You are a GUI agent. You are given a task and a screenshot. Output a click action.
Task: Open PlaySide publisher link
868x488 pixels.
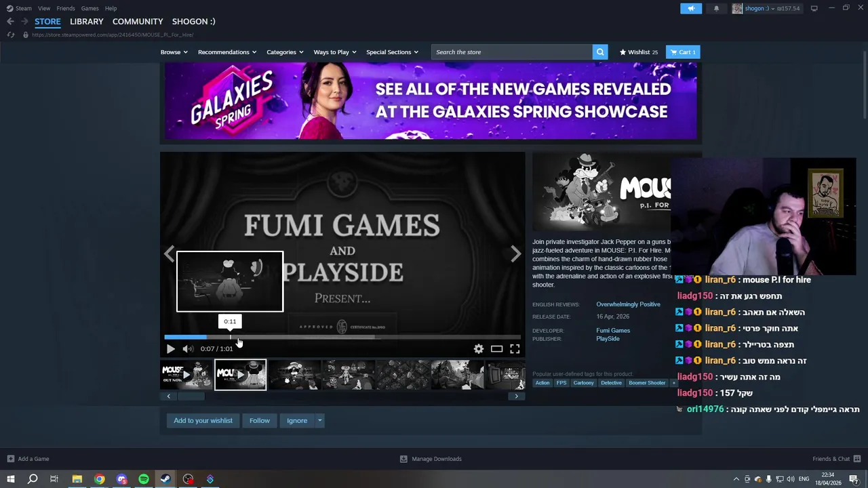pyautogui.click(x=608, y=339)
